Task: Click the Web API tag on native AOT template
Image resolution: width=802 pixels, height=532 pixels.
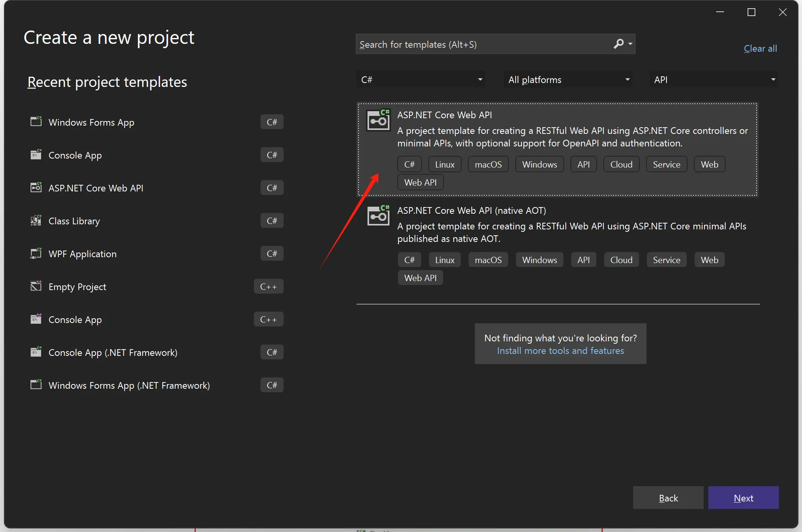Action: (420, 278)
